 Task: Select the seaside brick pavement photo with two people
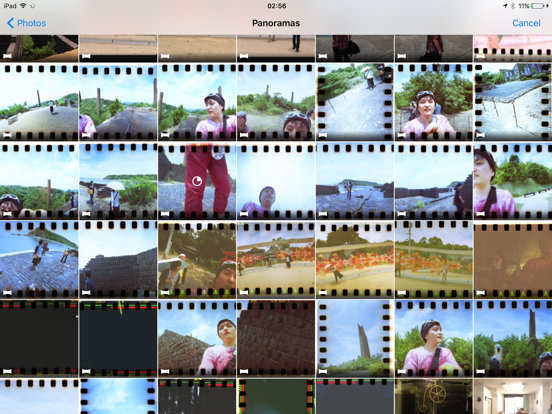(x=39, y=259)
